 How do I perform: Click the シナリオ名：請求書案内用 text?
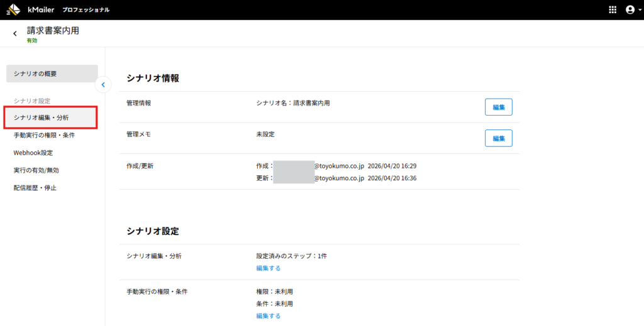click(292, 103)
